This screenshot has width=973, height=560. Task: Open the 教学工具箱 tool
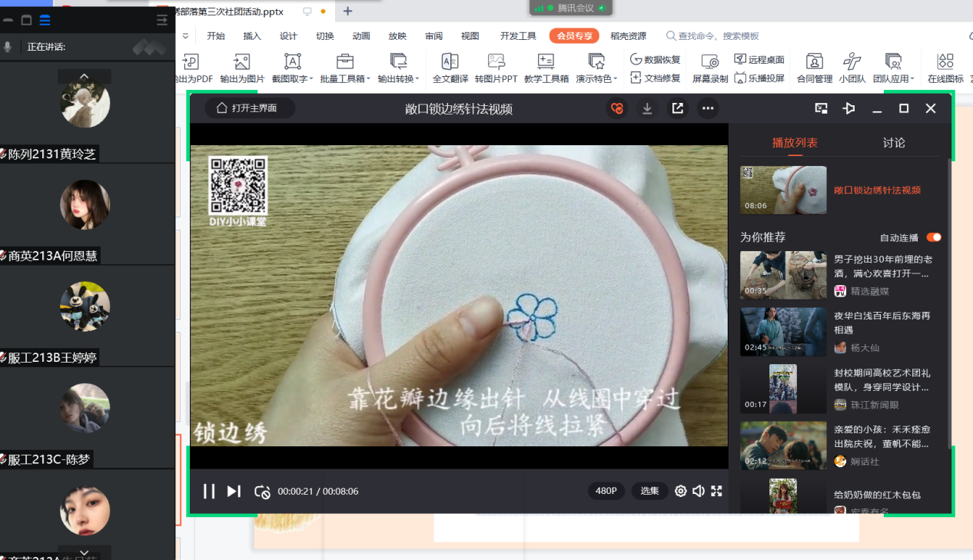(546, 68)
